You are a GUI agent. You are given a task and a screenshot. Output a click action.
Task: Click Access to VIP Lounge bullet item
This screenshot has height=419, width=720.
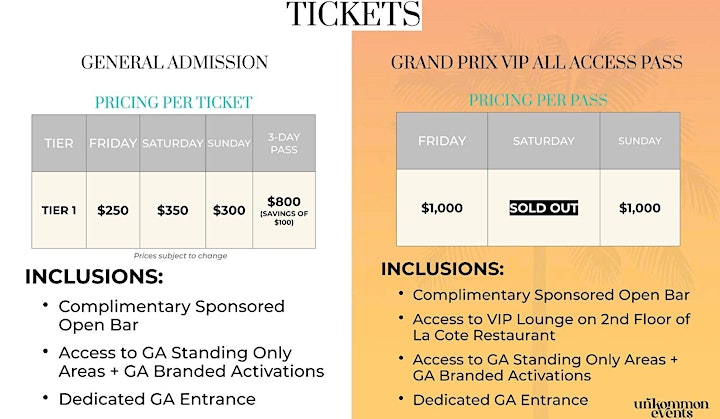pyautogui.click(x=551, y=327)
